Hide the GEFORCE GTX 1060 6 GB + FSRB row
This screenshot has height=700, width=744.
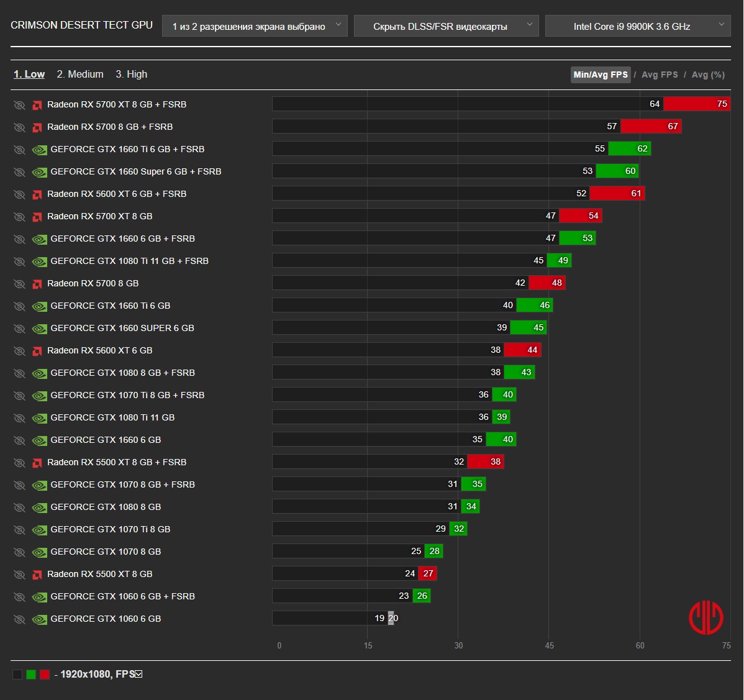[x=19, y=597]
